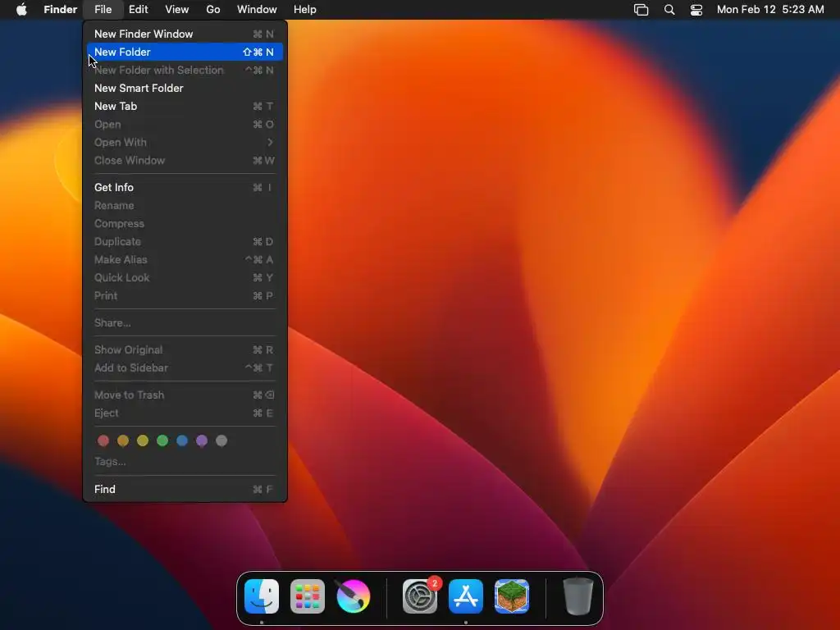Click the dimmed Duplicate item

point(185,242)
